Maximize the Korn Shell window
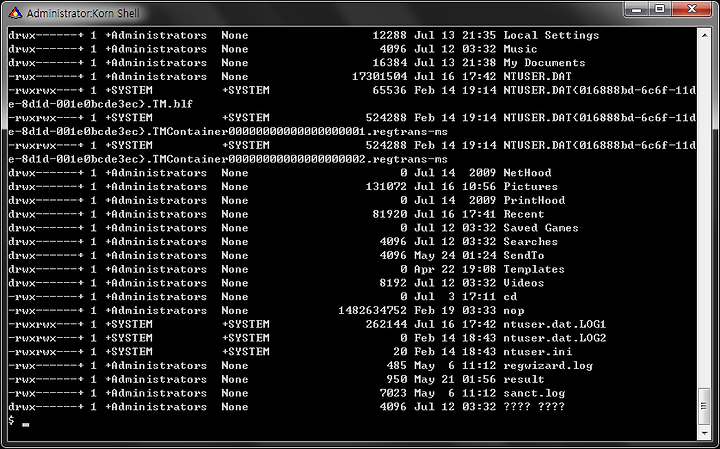The image size is (720, 449). [659, 9]
